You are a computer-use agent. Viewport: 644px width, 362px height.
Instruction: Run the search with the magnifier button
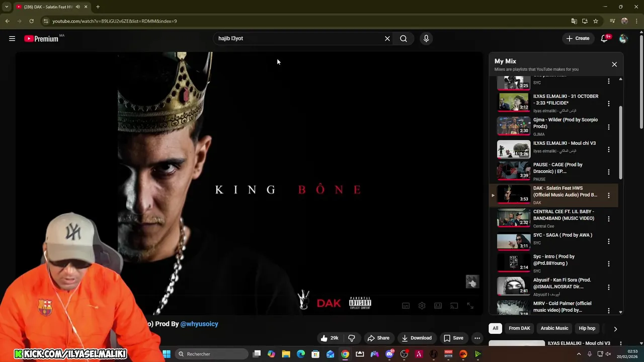pyautogui.click(x=404, y=39)
